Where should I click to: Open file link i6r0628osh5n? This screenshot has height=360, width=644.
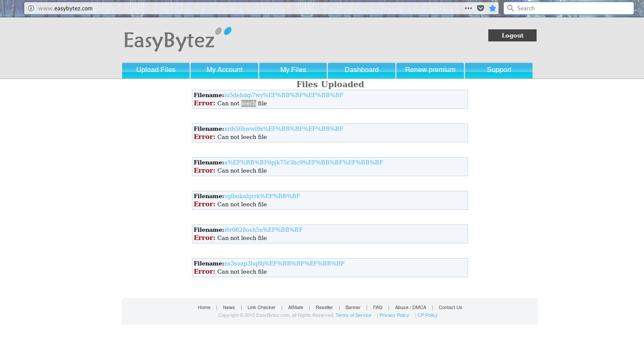pyautogui.click(x=264, y=230)
